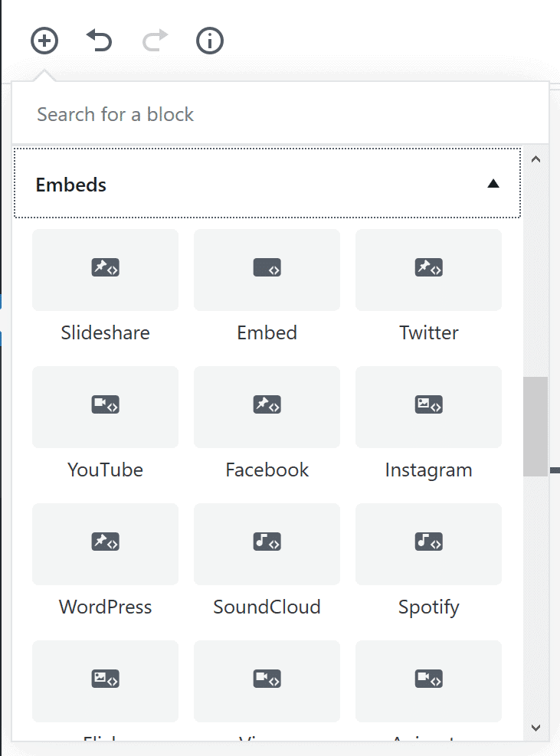Click the Spotify label
The width and height of the screenshot is (560, 756).
click(428, 607)
